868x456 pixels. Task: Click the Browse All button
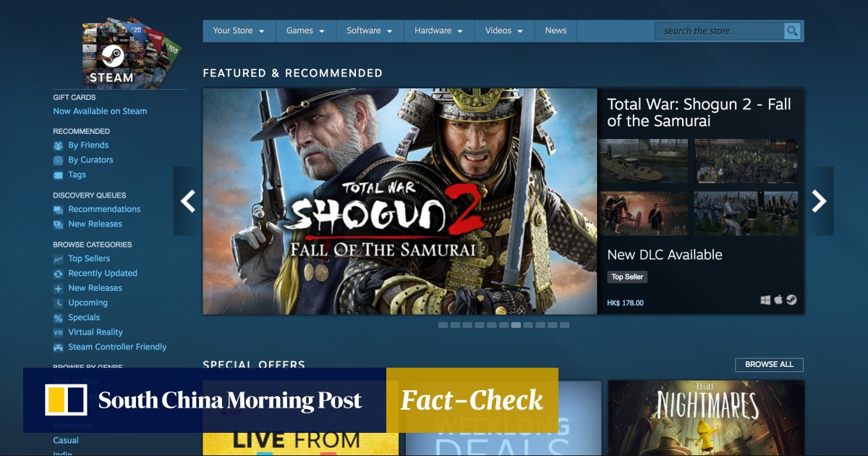pos(769,365)
